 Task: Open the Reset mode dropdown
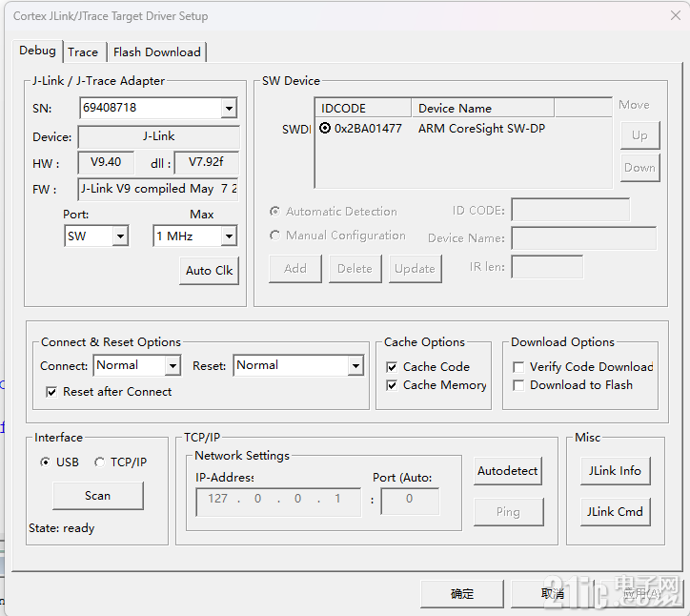pyautogui.click(x=355, y=365)
